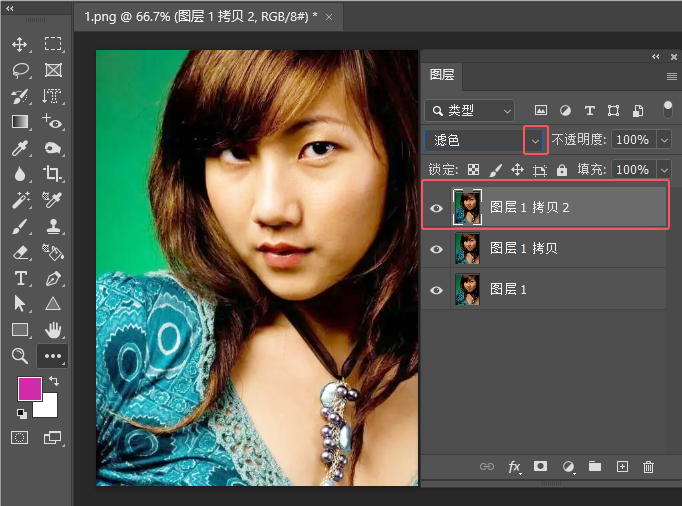Select the Eraser tool
This screenshot has height=506, width=682.
click(20, 252)
